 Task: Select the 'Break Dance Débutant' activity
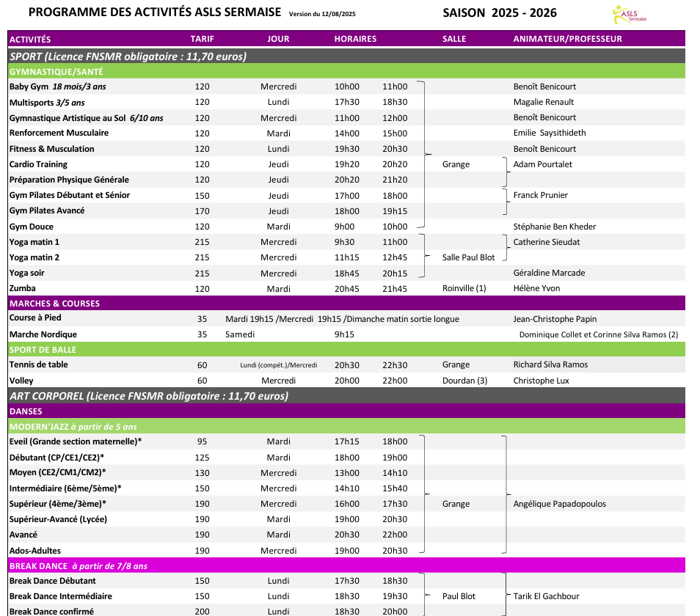point(53,581)
